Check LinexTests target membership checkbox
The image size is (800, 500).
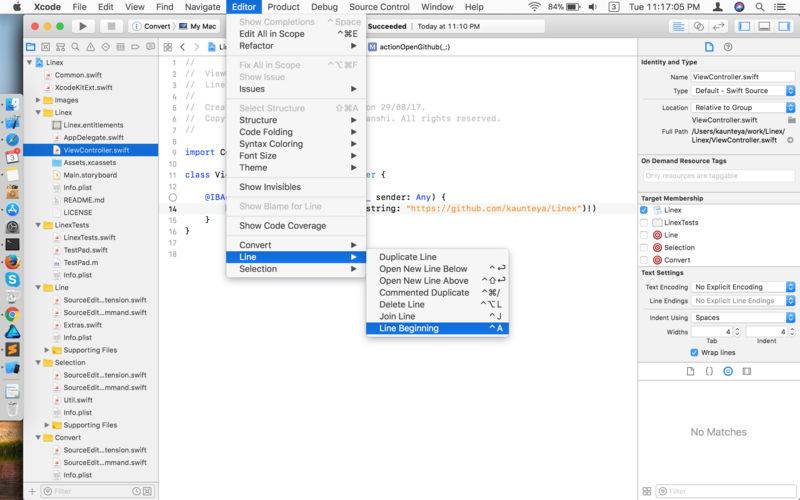tap(644, 222)
